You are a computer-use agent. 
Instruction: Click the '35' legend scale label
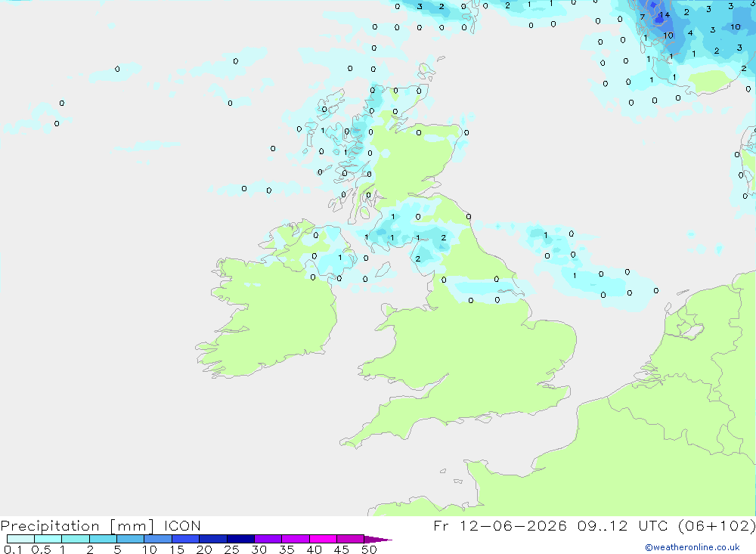point(287,549)
